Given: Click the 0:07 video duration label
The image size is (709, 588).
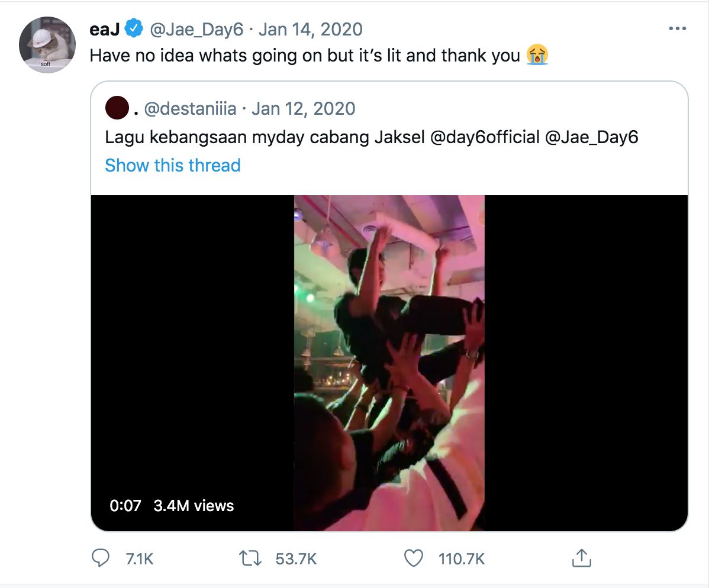Looking at the screenshot, I should [125, 506].
